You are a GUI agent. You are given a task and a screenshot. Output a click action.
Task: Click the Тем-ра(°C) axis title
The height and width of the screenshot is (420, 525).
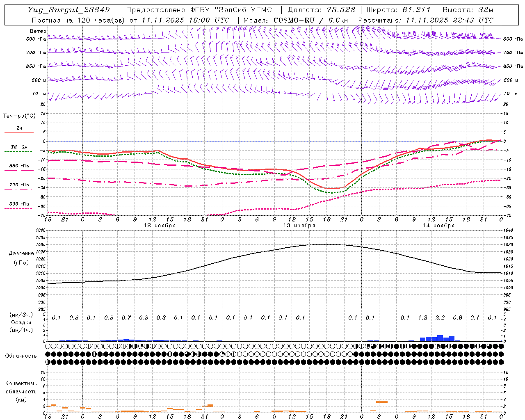pos(19,116)
